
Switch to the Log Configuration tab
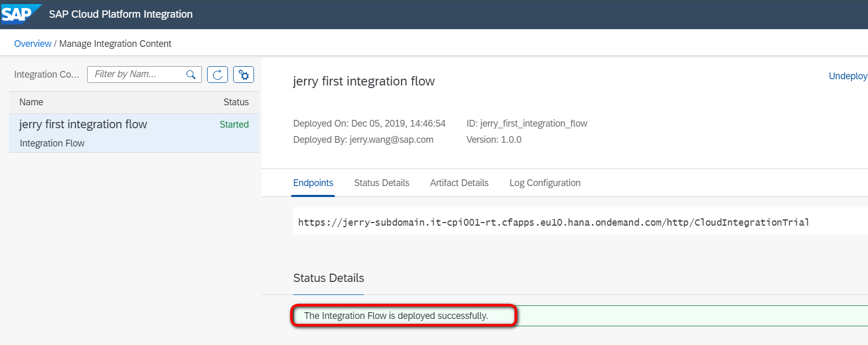pyautogui.click(x=545, y=183)
